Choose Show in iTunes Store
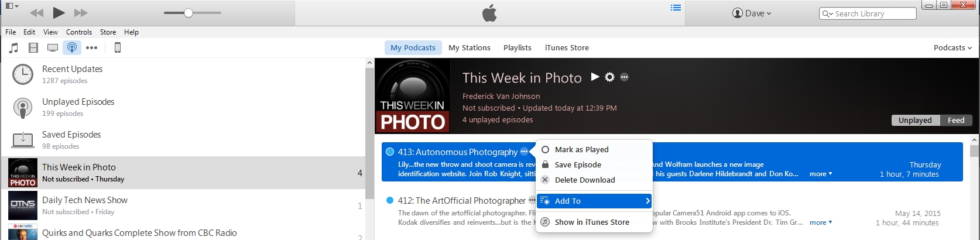The image size is (980, 240). tap(594, 222)
